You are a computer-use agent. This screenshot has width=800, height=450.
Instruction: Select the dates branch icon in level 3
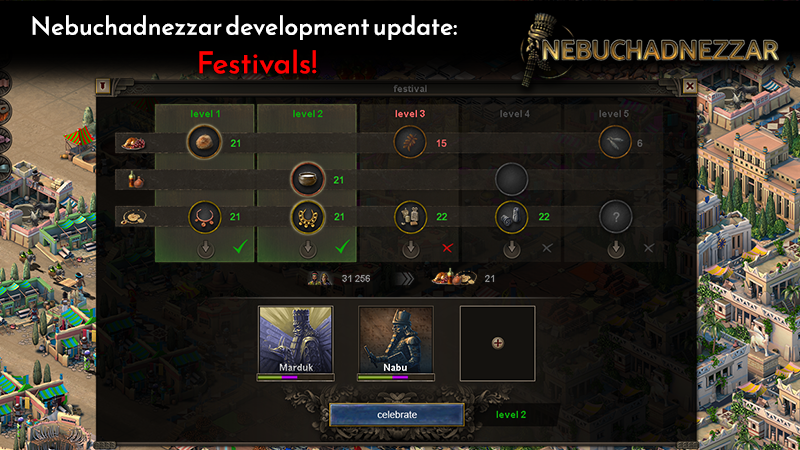click(410, 142)
